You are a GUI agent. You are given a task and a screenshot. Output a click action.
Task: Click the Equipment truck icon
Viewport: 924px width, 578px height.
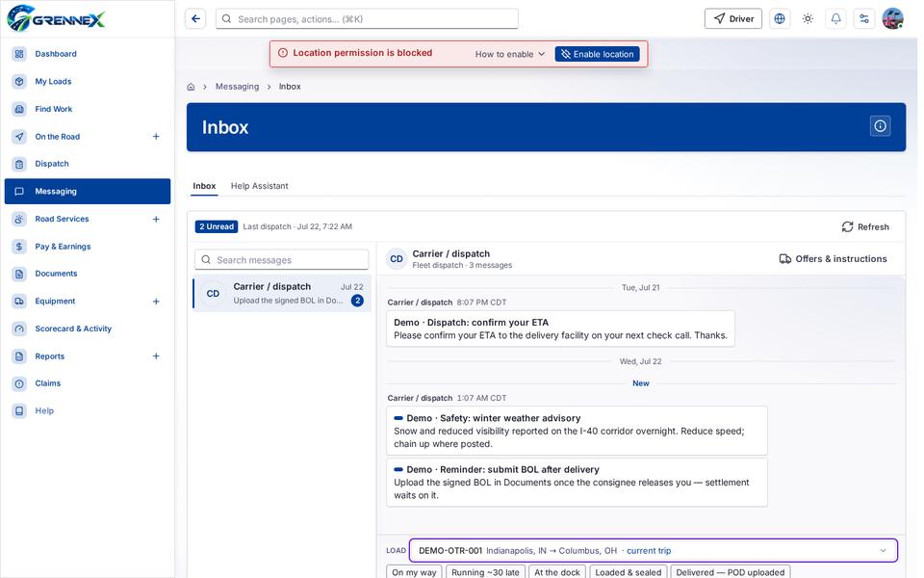tap(19, 302)
